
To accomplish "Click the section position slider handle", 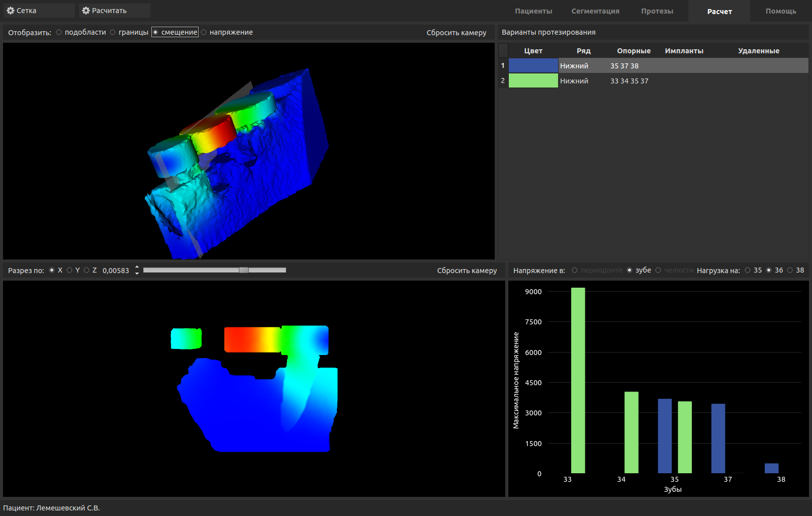I will 244,270.
